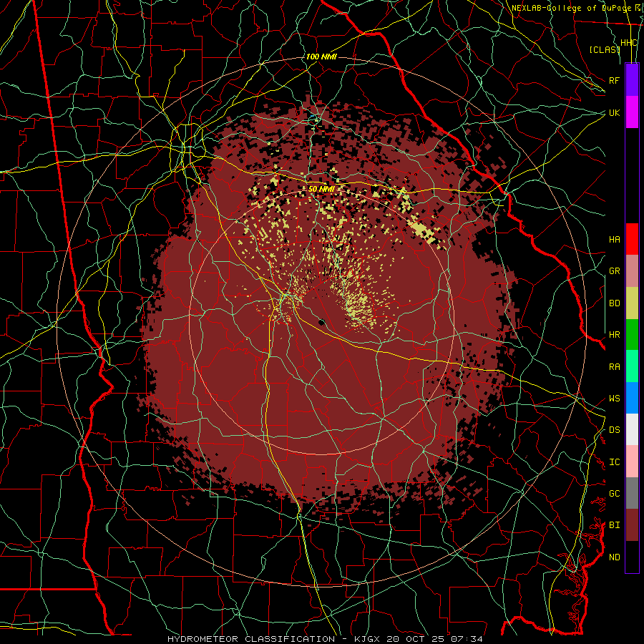
Task: Click the RA legend label
Action: [615, 367]
